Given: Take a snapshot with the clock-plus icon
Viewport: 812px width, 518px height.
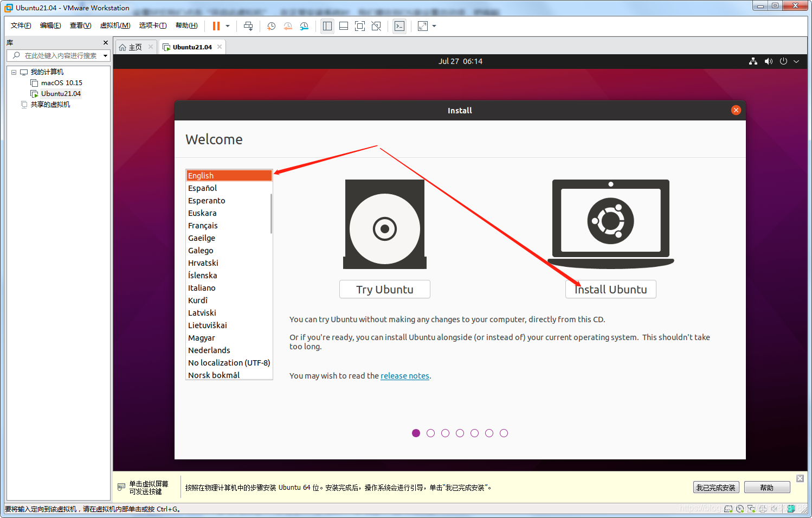Looking at the screenshot, I should tap(272, 26).
